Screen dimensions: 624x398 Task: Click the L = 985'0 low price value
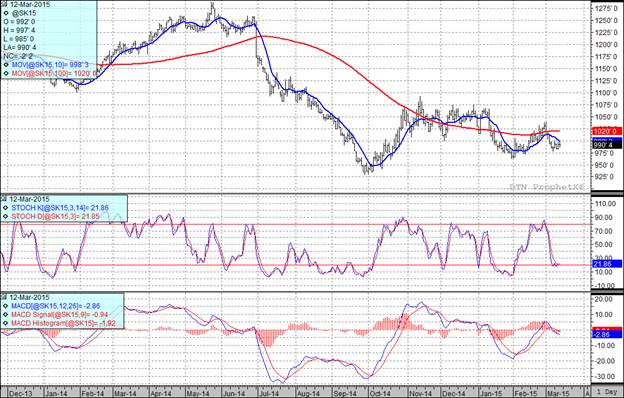click(18, 39)
